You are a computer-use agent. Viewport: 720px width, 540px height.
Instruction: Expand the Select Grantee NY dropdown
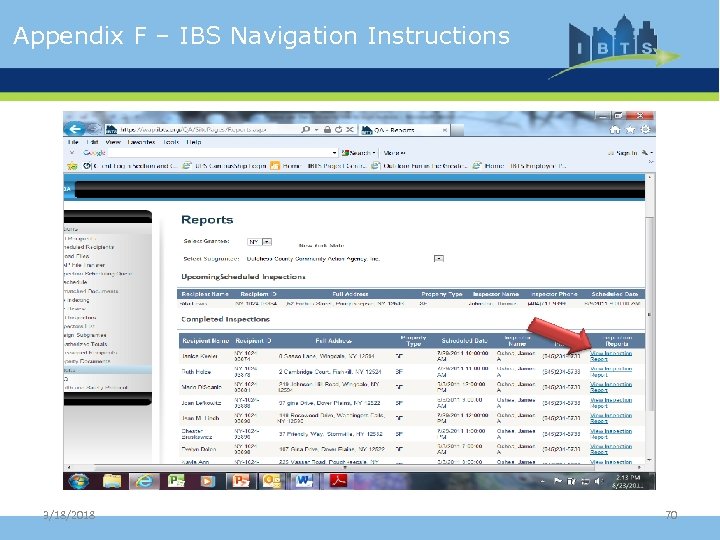tap(267, 242)
